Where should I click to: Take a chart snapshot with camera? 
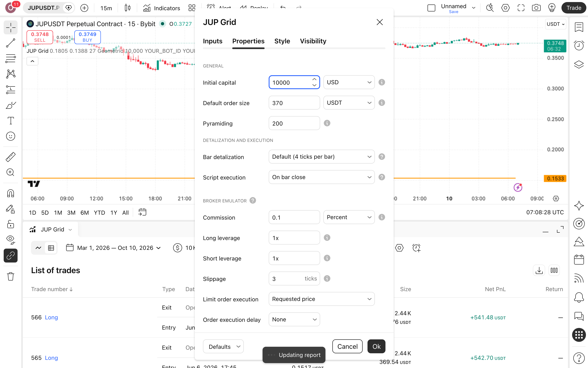[x=536, y=8]
